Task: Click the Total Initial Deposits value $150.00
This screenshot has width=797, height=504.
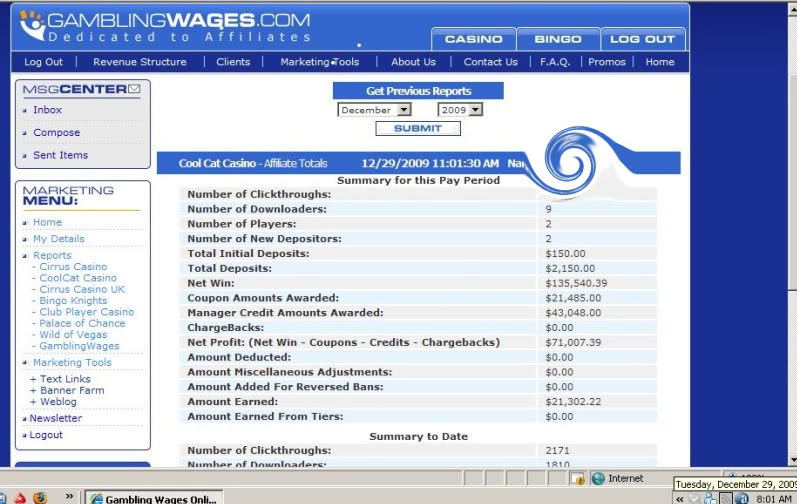Action: click(x=565, y=254)
